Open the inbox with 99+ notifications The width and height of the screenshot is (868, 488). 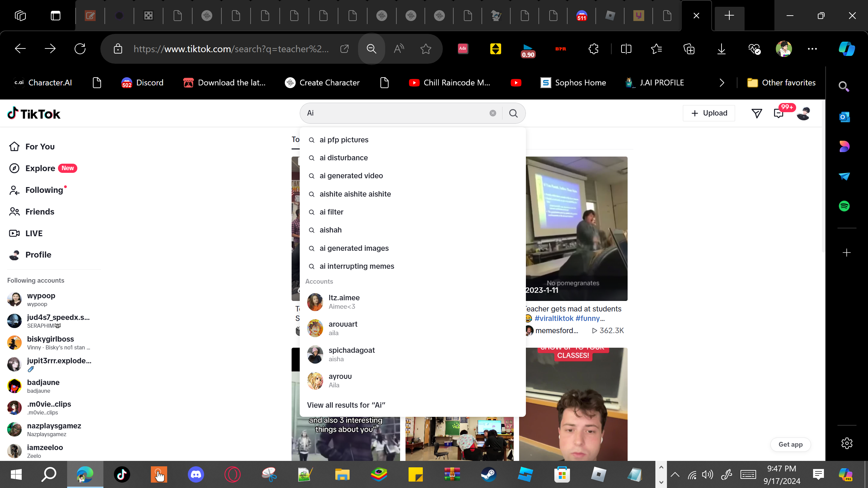click(x=779, y=113)
